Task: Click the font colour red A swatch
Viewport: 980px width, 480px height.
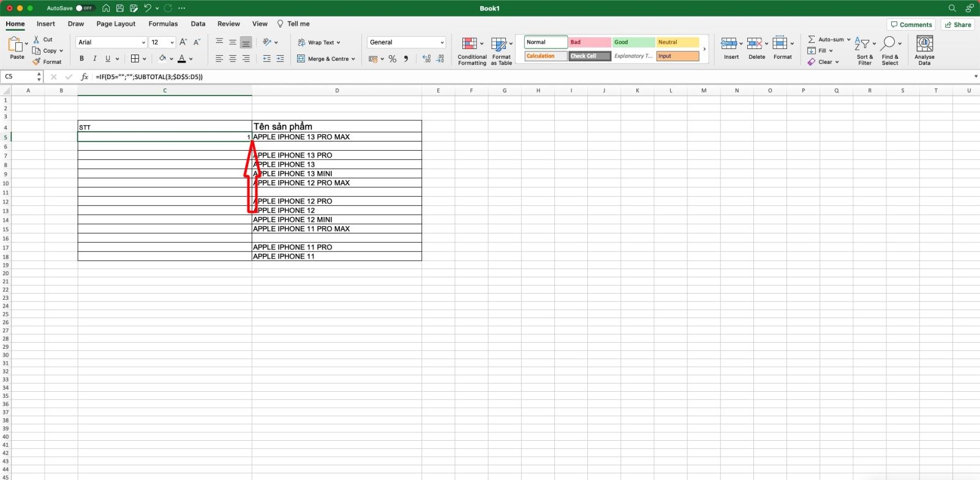Action: [x=181, y=59]
